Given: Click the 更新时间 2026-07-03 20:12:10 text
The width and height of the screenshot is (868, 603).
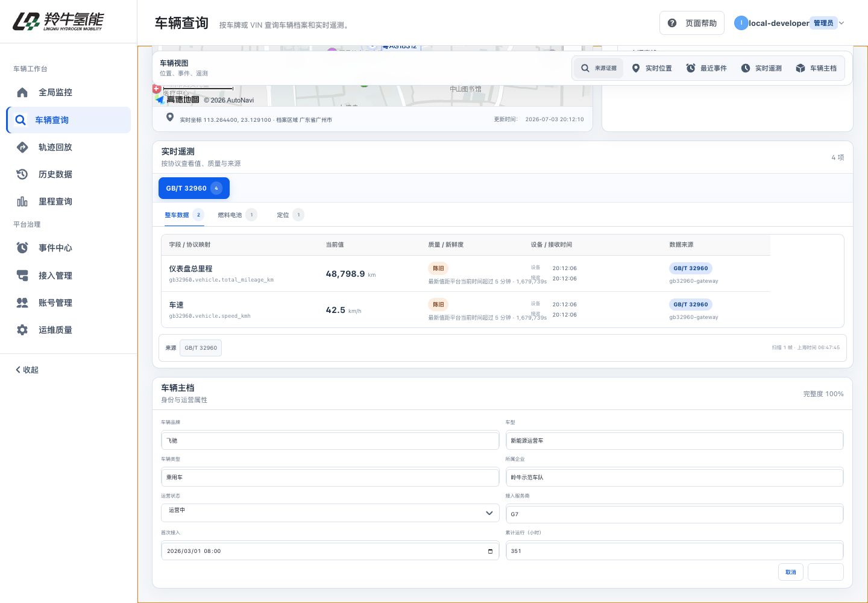Looking at the screenshot, I should (x=539, y=119).
